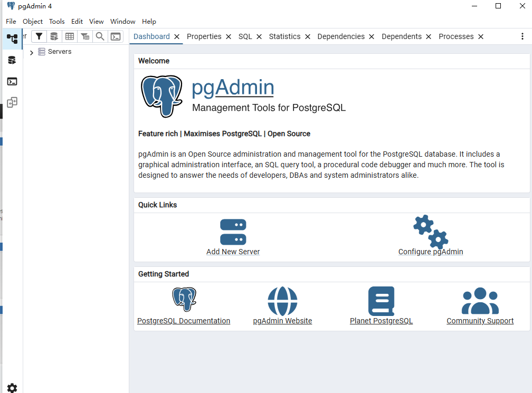Close the Dashboard tab
532x393 pixels.
[x=177, y=36]
